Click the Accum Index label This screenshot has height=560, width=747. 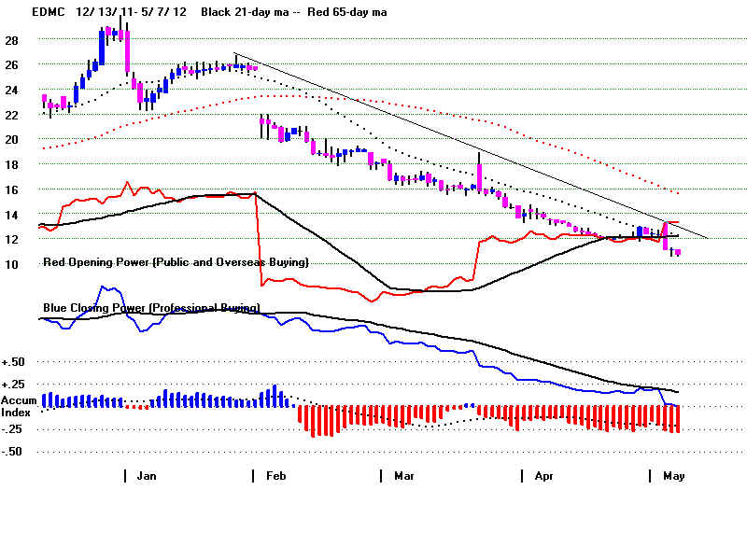(21, 407)
